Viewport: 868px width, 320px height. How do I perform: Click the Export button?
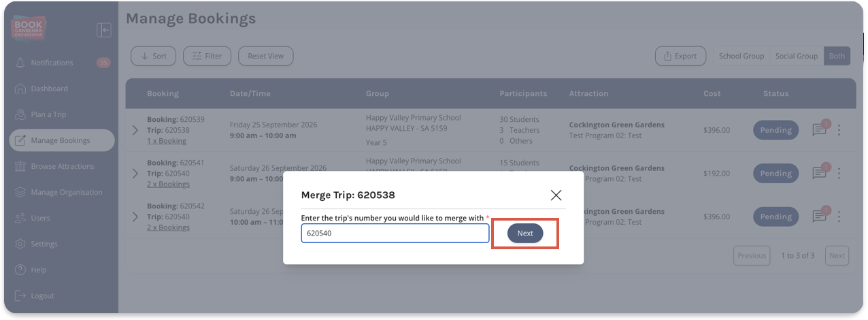tap(680, 56)
